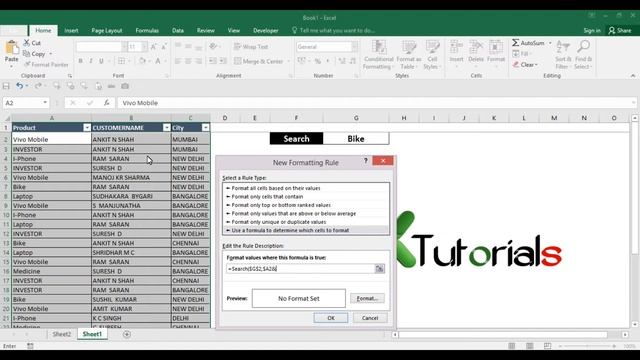The width and height of the screenshot is (640, 360).
Task: Open the Developer ribbon tab
Action: click(x=265, y=30)
